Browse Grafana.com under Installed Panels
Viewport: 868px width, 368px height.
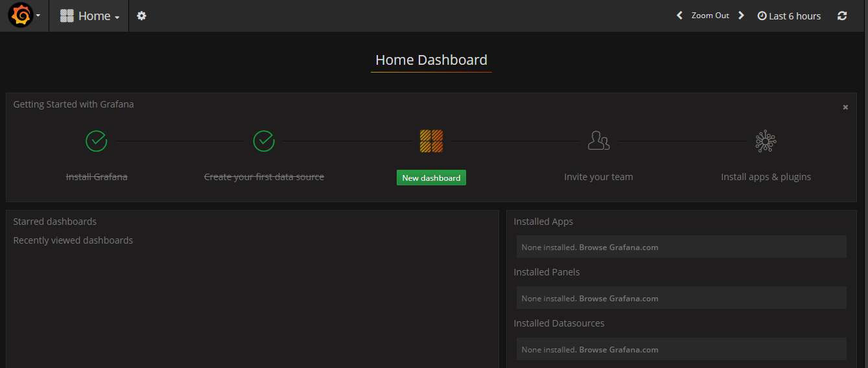(x=618, y=299)
